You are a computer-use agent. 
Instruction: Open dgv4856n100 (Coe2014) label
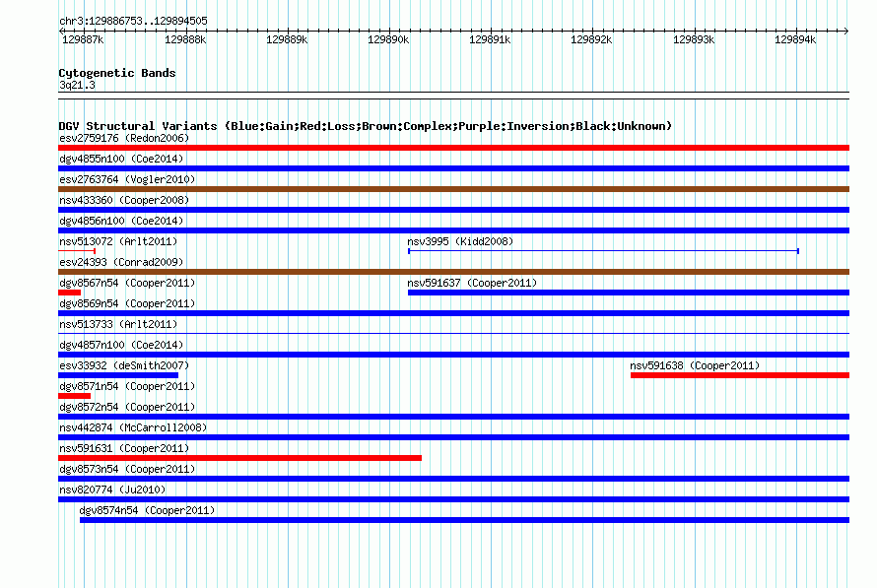[x=121, y=221]
